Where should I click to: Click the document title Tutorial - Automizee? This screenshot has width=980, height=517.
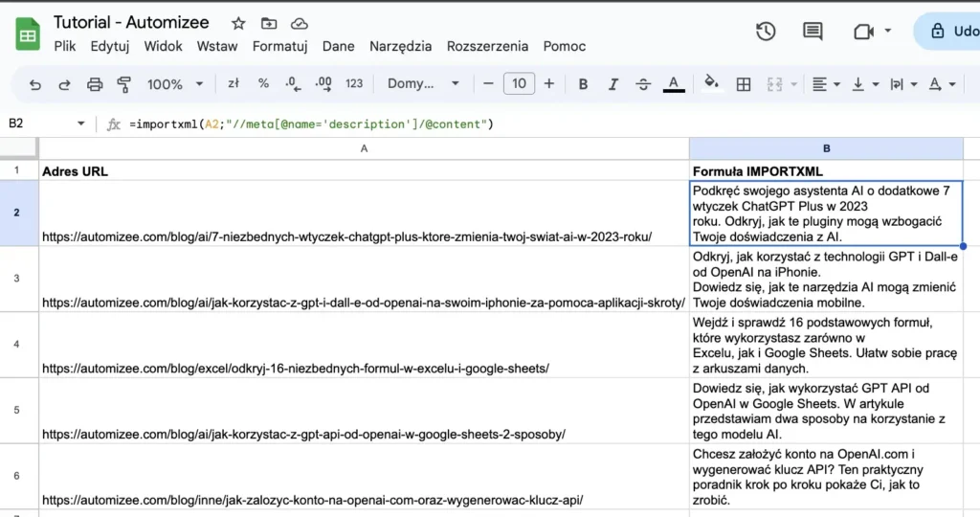point(131,23)
